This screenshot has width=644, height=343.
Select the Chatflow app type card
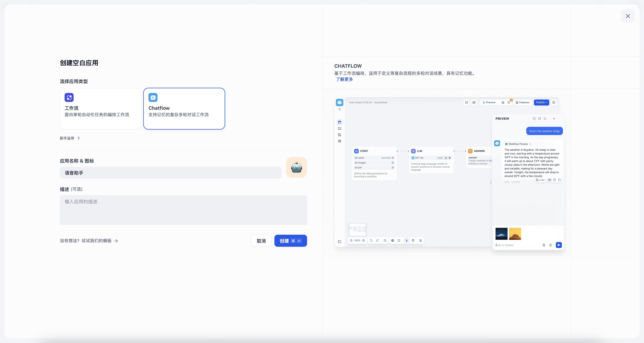tap(184, 108)
